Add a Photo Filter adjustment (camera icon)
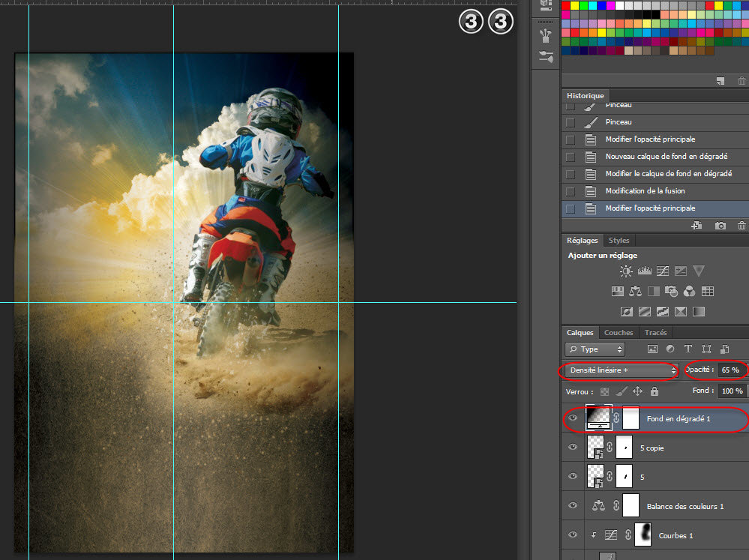Screen dimensions: 749x560 coord(672,291)
